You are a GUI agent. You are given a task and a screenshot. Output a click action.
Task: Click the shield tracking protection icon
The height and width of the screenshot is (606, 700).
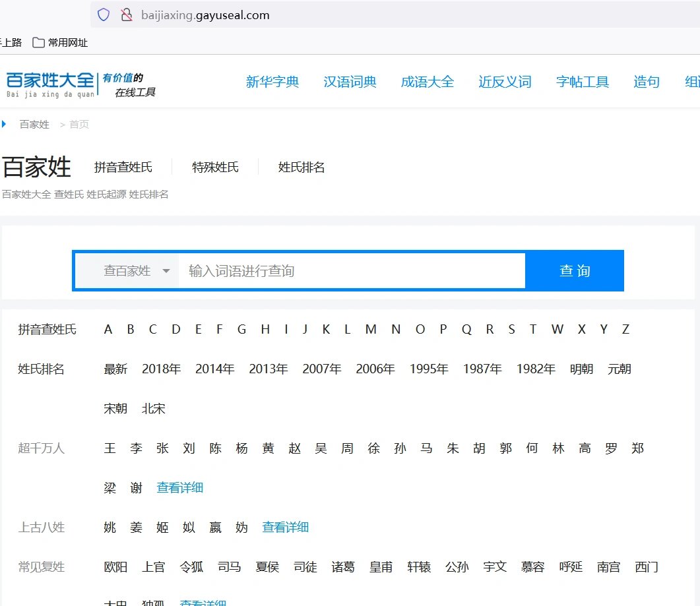point(104,15)
